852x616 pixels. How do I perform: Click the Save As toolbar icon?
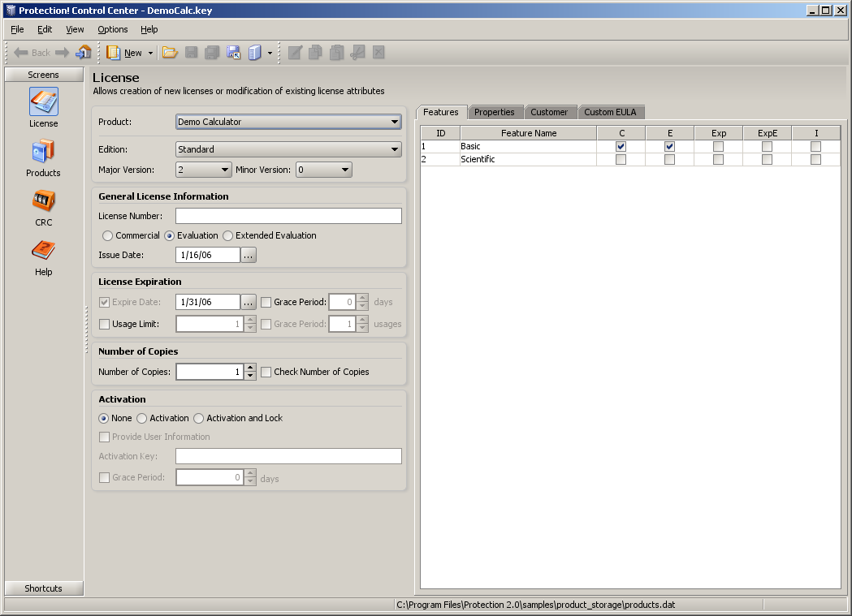233,53
